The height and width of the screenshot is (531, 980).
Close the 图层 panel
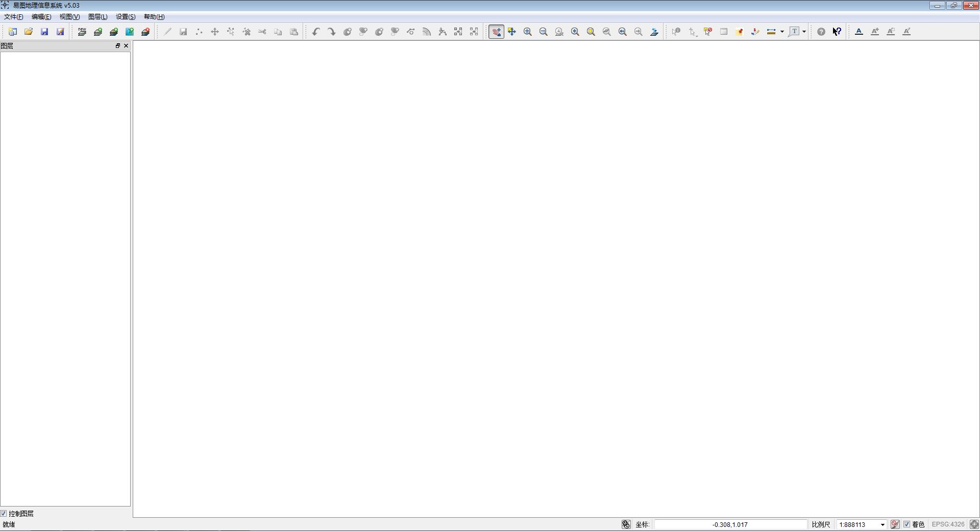pos(126,46)
